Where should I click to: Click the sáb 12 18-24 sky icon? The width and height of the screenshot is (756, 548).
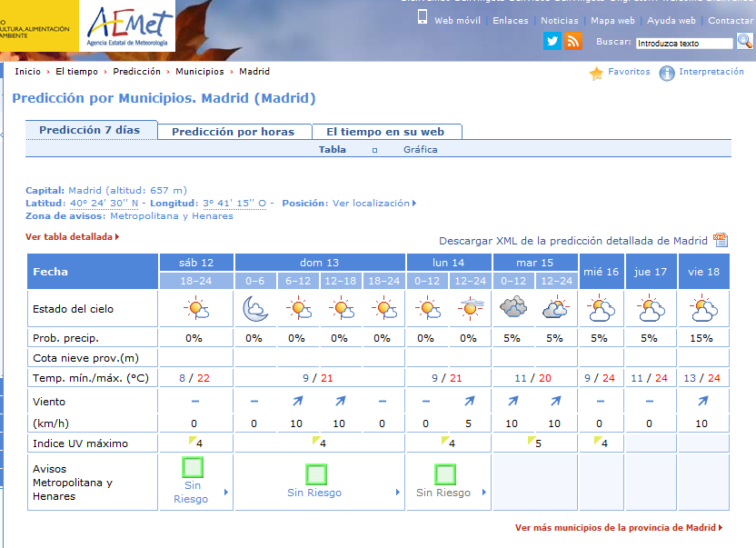[x=196, y=309]
